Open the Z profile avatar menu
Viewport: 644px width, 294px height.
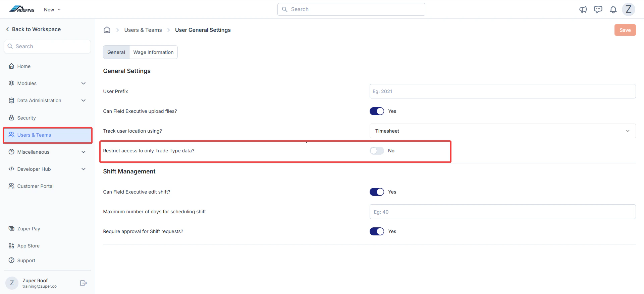point(629,9)
